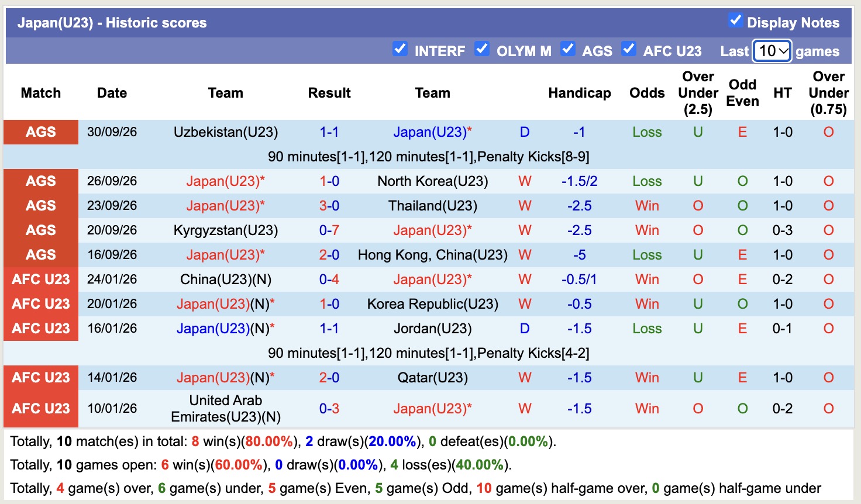Click the 0-7 result versus Kyrgyzstan
Screen dimensions: 861x504
(329, 230)
